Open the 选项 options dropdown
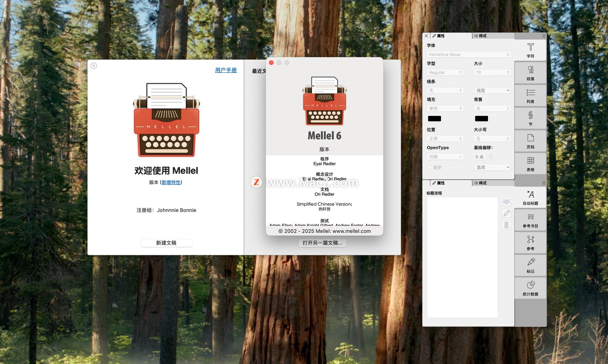The image size is (608, 364). point(492,167)
